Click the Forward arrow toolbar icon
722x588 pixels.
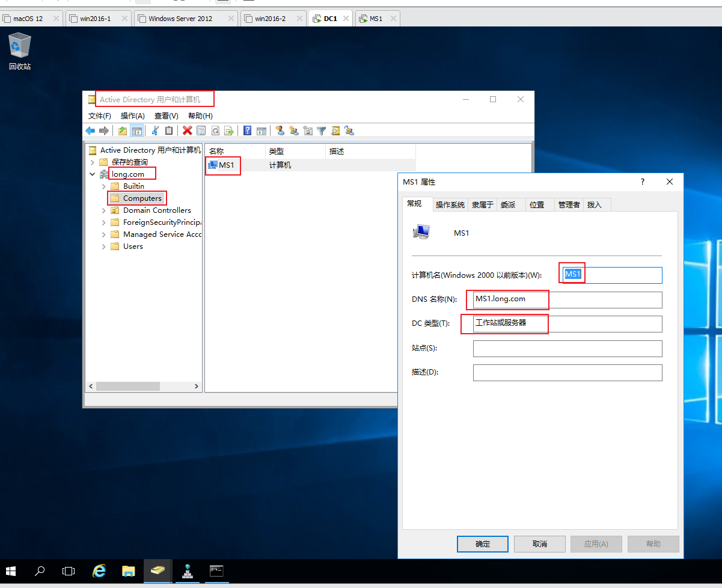pos(103,130)
